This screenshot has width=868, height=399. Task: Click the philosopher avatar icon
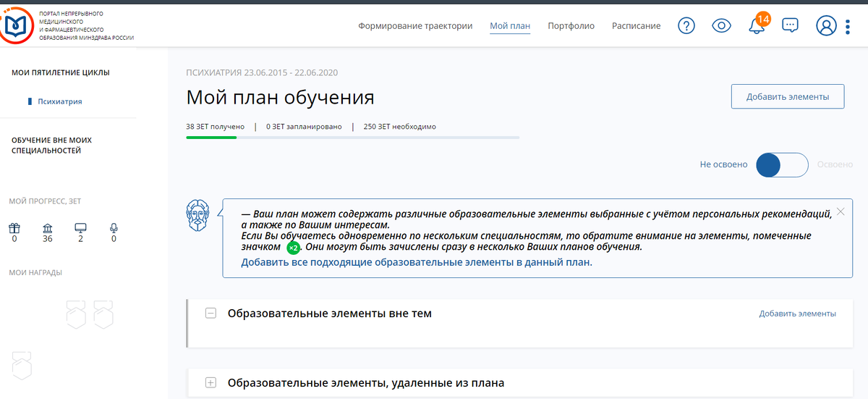click(199, 216)
